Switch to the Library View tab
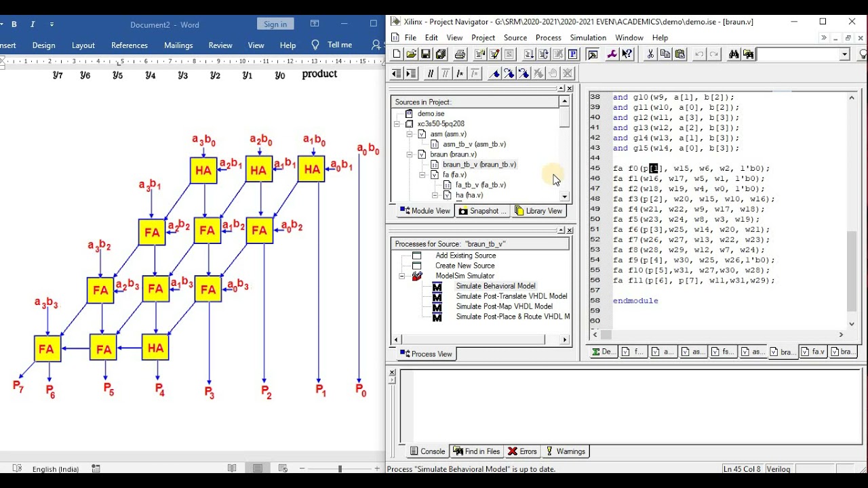This screenshot has height=488, width=868. (539, 211)
